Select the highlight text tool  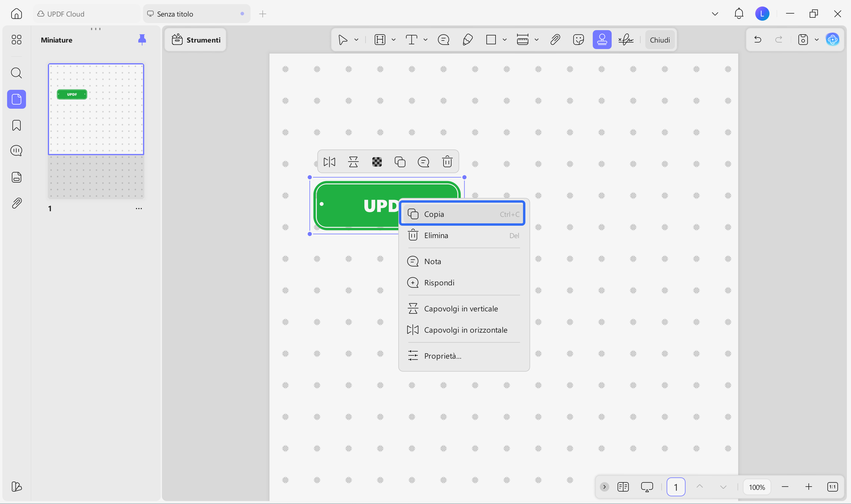(380, 40)
